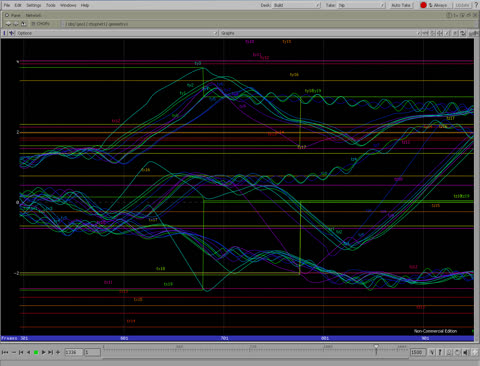
Task: Click the minus icon in playbar
Action: pyautogui.click(x=14, y=352)
